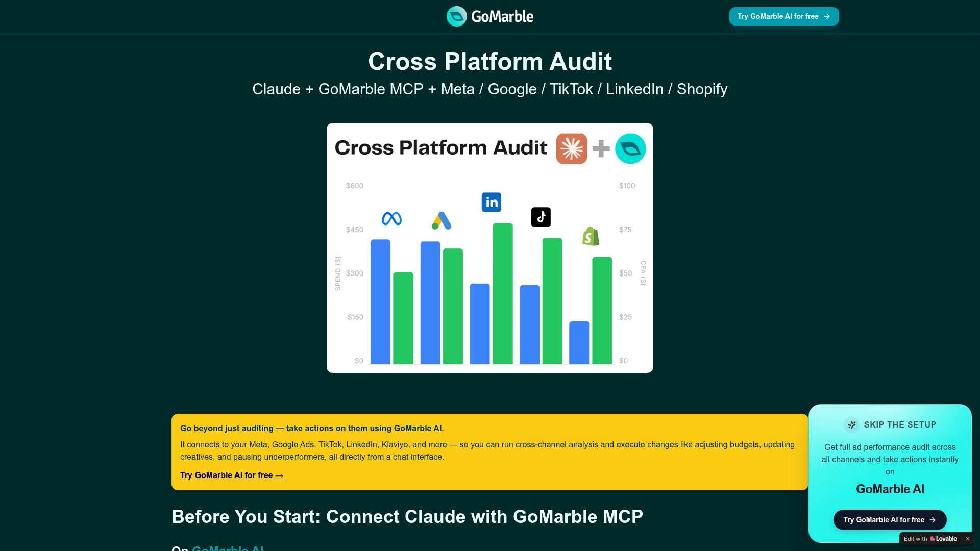The height and width of the screenshot is (551, 980).
Task: Click the green LinkedIn CPA bar
Action: point(502,293)
